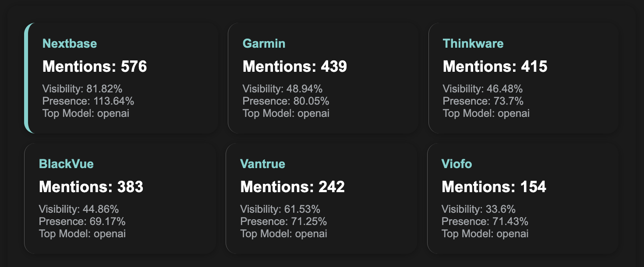Select the BlackVue brand card
This screenshot has height=267, width=644.
point(120,198)
